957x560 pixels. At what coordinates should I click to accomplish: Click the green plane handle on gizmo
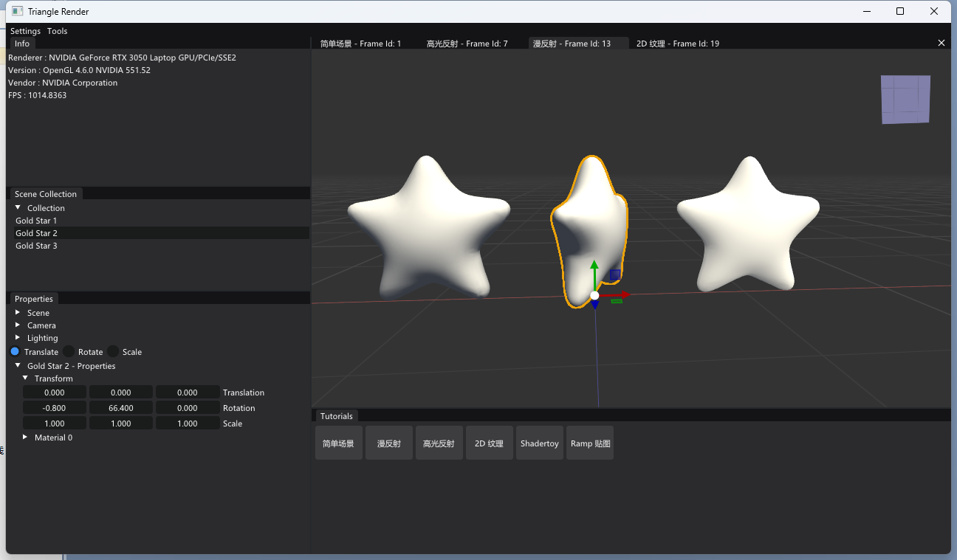617,301
